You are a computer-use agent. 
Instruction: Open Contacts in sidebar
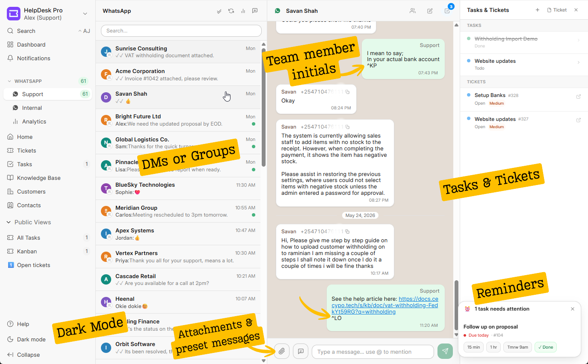[x=29, y=205]
